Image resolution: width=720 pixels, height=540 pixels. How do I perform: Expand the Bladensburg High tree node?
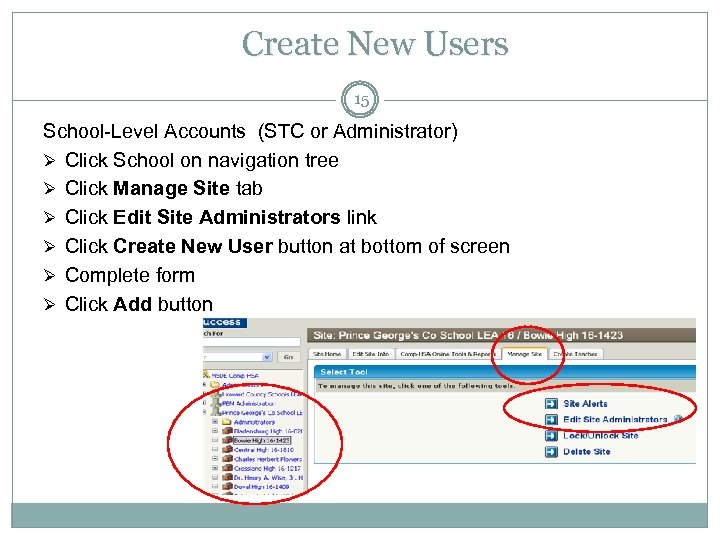pyautogui.click(x=215, y=431)
